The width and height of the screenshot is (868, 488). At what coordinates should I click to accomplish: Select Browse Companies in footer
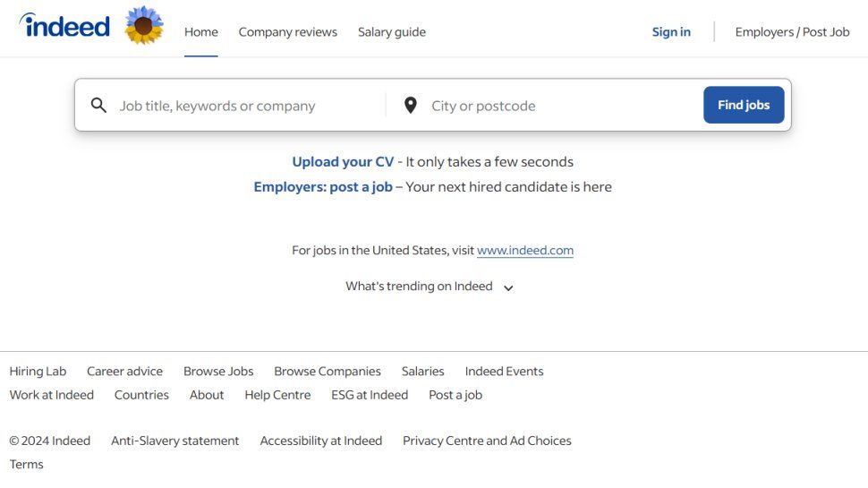(328, 372)
